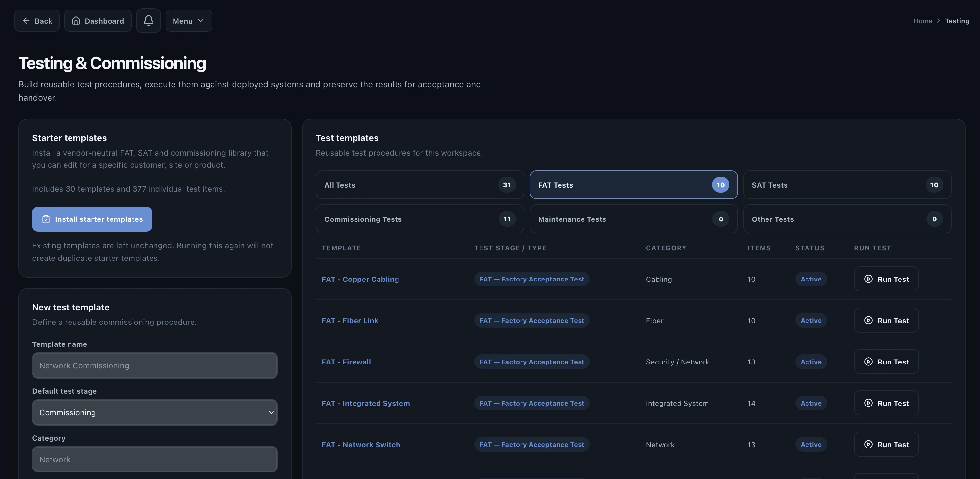Expand the Menu dropdown
This screenshot has height=479, width=980.
pyautogui.click(x=189, y=21)
